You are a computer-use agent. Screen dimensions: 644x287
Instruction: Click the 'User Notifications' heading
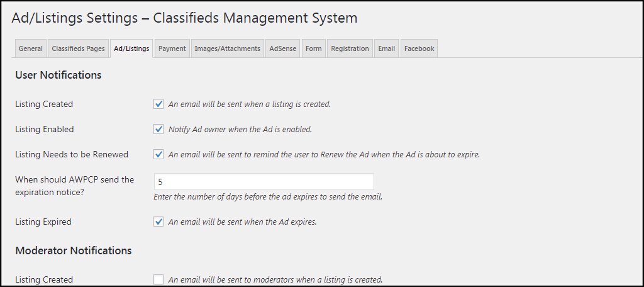click(58, 76)
